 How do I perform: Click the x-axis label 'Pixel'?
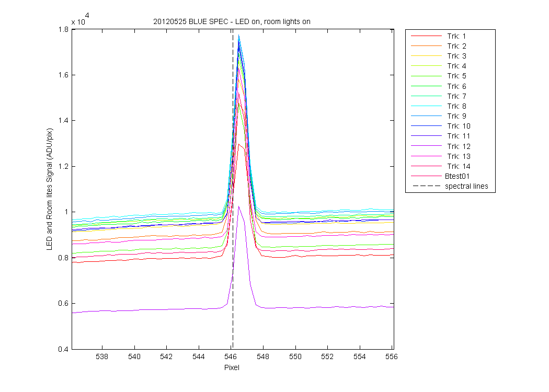pyautogui.click(x=232, y=367)
